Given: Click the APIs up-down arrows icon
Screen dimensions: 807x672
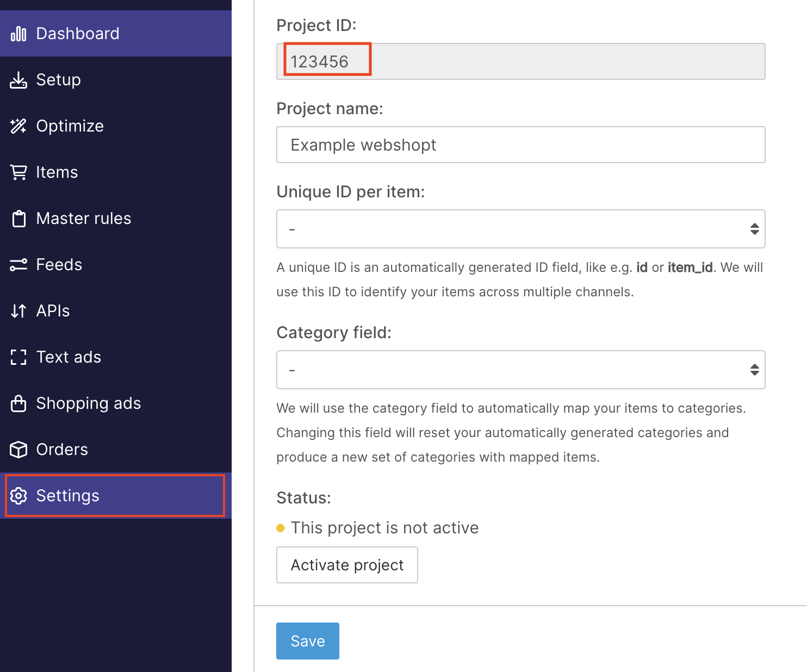Looking at the screenshot, I should (18, 311).
